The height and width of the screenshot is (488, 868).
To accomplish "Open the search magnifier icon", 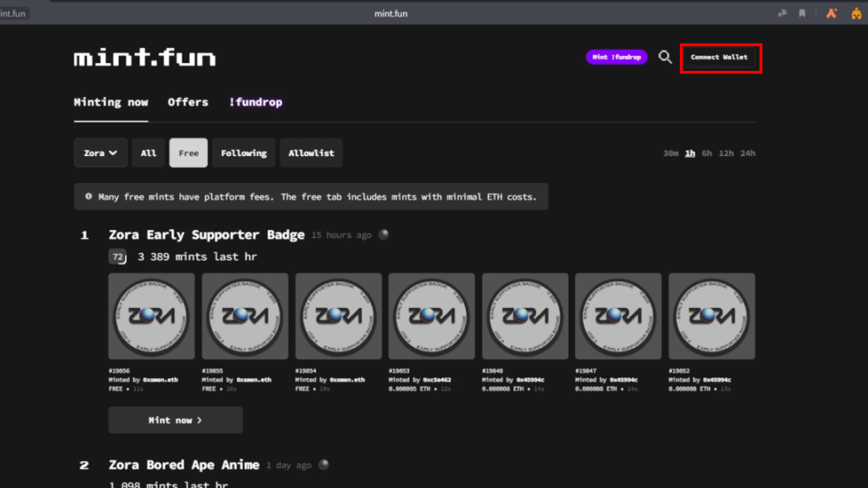I will [x=665, y=57].
